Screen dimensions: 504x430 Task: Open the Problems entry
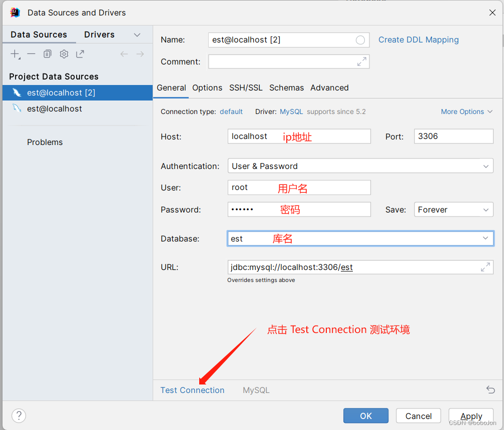[45, 142]
